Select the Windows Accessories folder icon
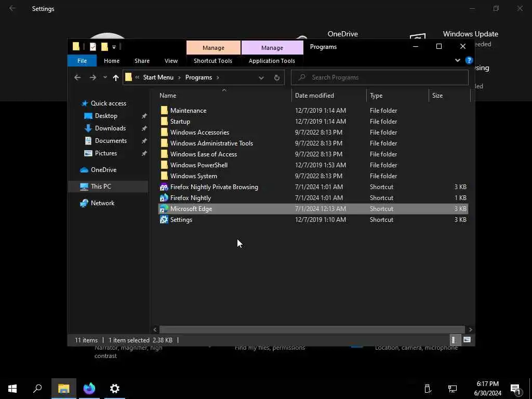This screenshot has width=532, height=399. [x=164, y=132]
